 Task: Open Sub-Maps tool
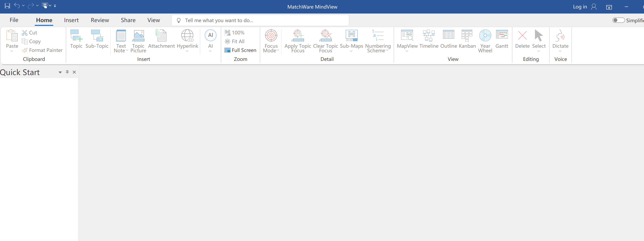click(352, 39)
